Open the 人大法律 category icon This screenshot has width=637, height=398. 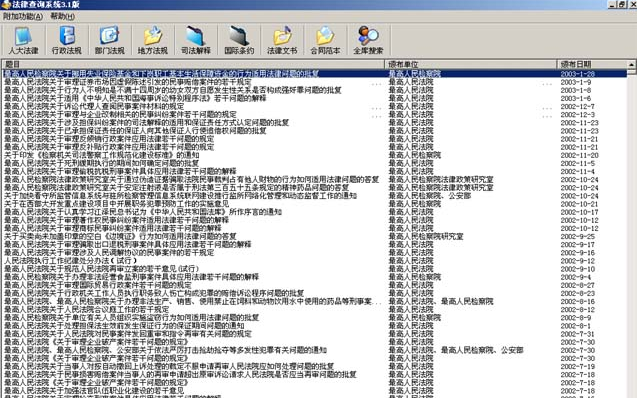coord(24,40)
